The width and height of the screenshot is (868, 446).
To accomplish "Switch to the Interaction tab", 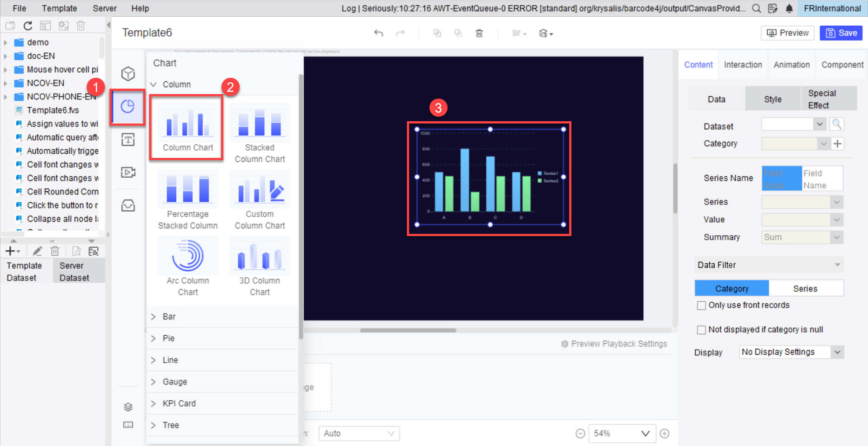I will [x=743, y=65].
